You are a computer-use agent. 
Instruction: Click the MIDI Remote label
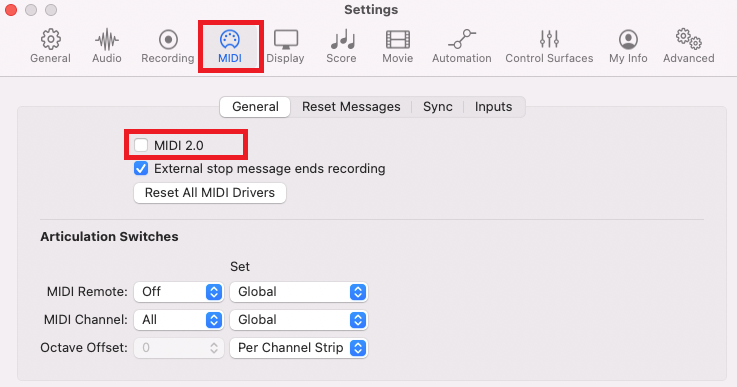tap(87, 292)
